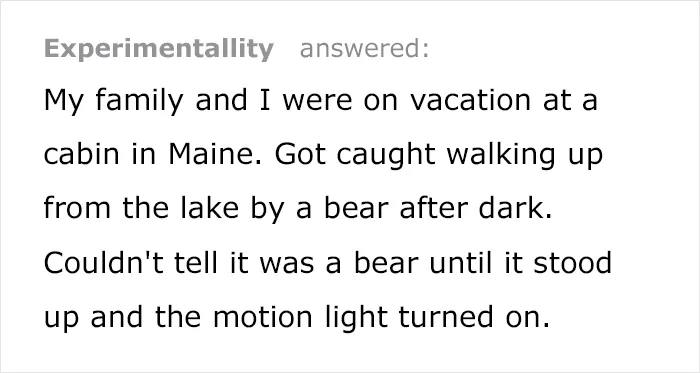Click the phrase 'Got caught'
This screenshot has height=373, width=700.
(x=355, y=155)
